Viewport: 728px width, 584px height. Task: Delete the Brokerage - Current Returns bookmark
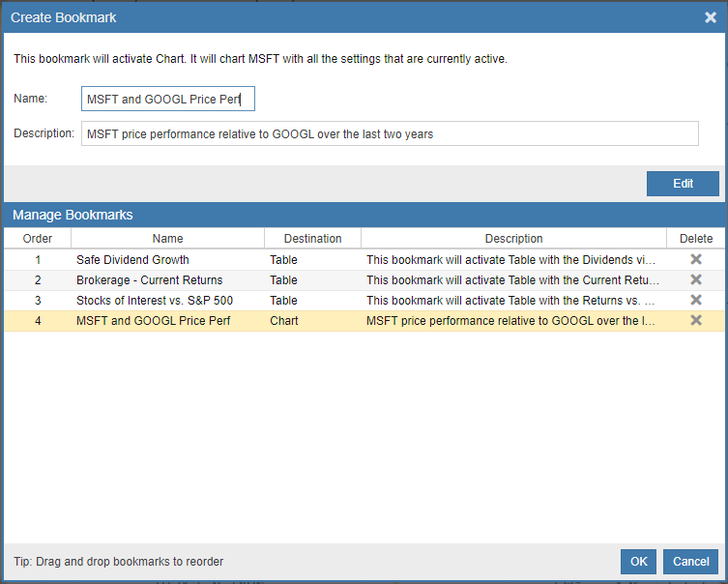click(x=696, y=279)
